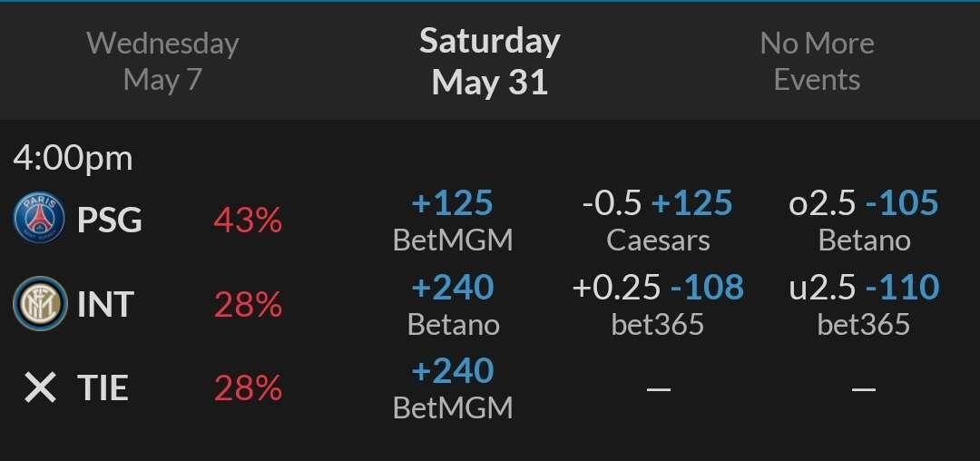Viewport: 980px width, 461px height.
Task: Click the INT team name
Action: [105, 304]
